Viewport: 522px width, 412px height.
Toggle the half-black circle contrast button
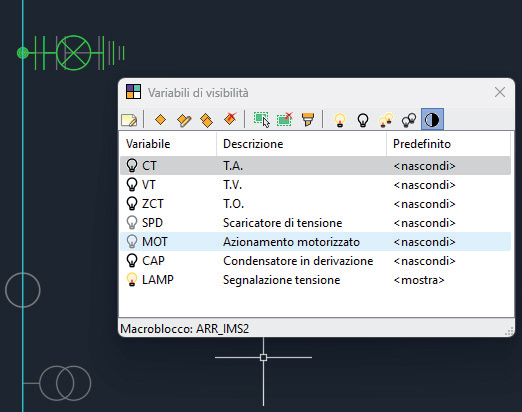[432, 119]
